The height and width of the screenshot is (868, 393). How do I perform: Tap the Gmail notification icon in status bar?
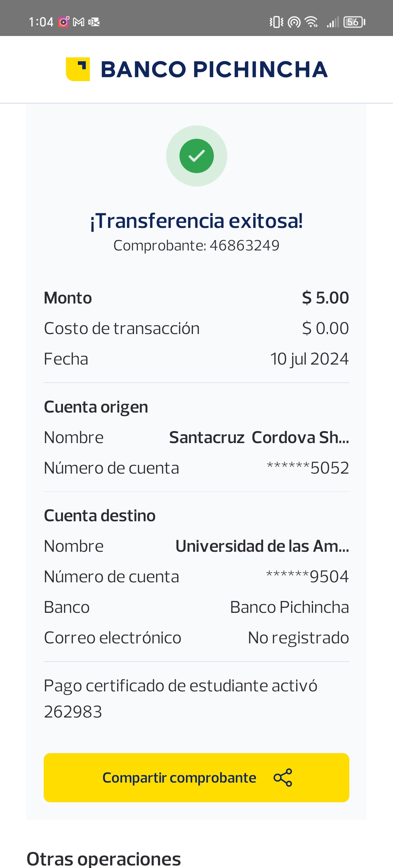coord(79,22)
